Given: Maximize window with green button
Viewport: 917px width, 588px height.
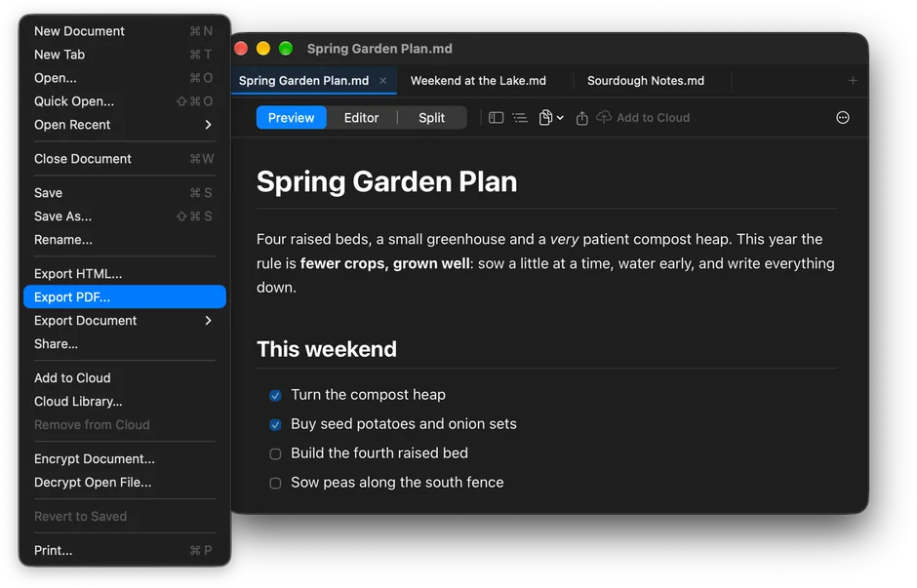Looking at the screenshot, I should [286, 49].
